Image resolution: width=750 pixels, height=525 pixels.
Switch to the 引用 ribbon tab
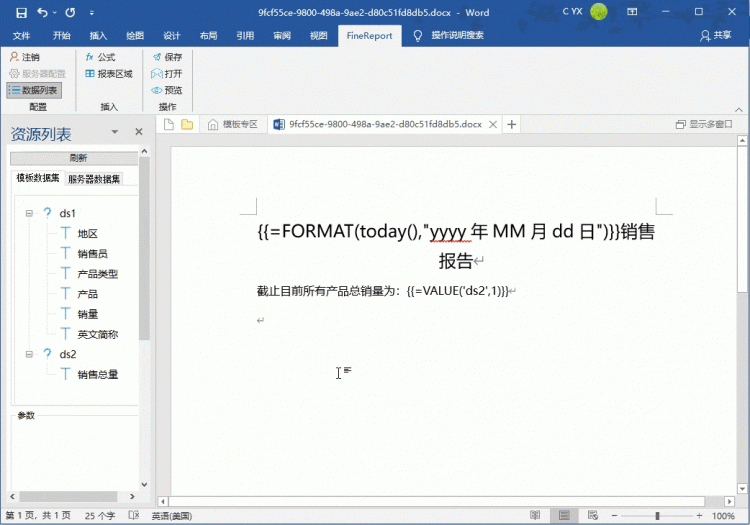pos(245,35)
